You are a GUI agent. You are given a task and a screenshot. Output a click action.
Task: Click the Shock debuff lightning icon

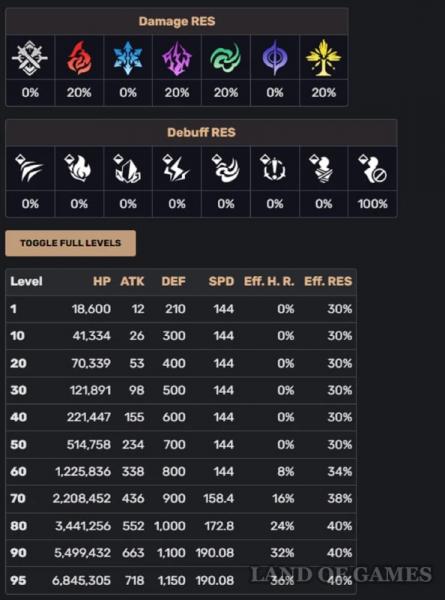(x=176, y=168)
